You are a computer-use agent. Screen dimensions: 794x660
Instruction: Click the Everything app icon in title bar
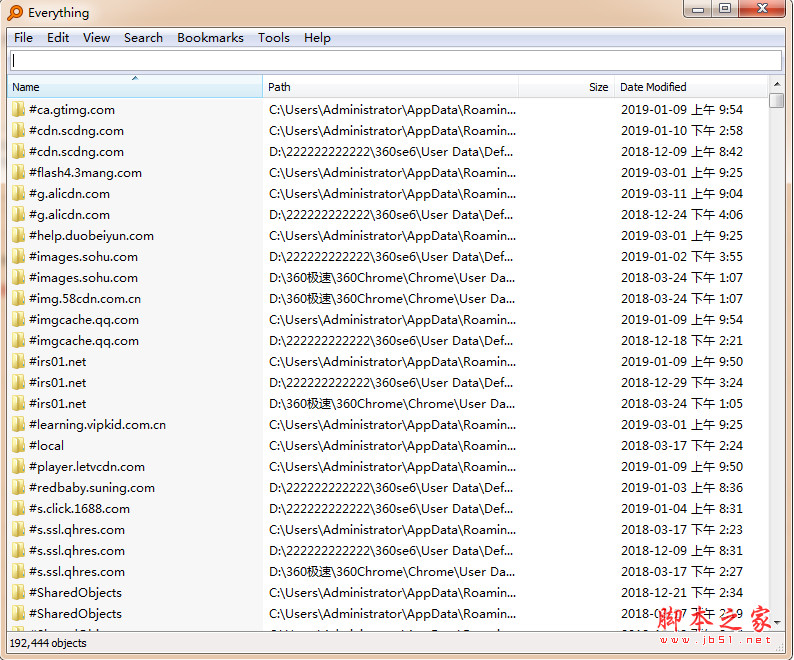16,13
